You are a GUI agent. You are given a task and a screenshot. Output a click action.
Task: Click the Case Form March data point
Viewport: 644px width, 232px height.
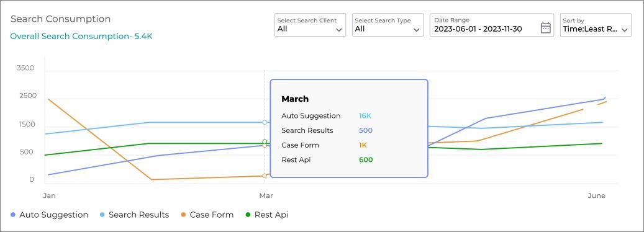coord(265,176)
